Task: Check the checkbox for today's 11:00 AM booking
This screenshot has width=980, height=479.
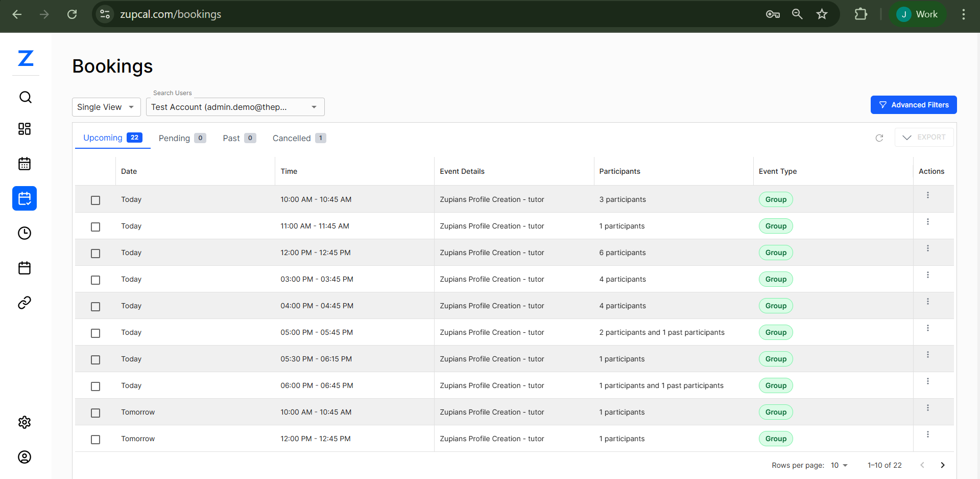Action: 95,227
